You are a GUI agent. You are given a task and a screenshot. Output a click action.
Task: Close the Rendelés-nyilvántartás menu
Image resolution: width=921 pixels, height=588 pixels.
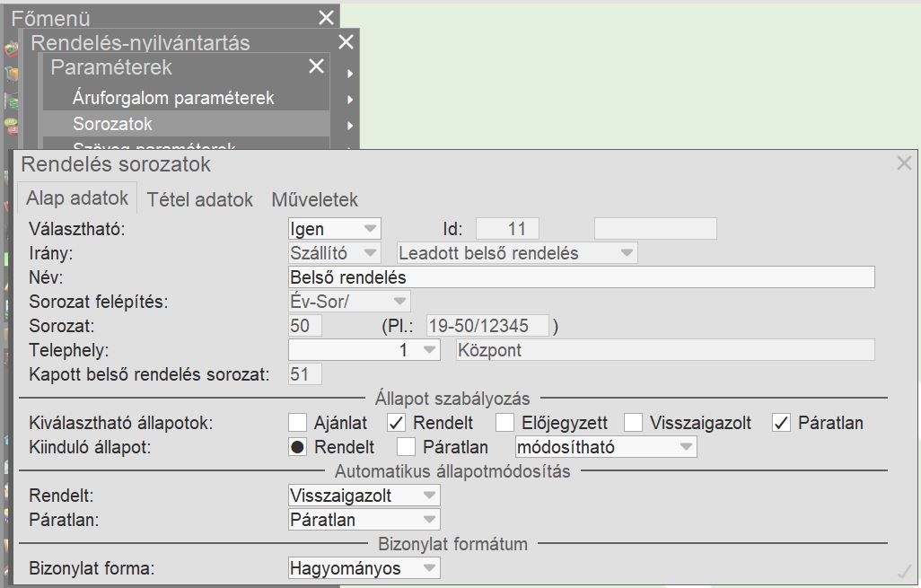[x=346, y=41]
